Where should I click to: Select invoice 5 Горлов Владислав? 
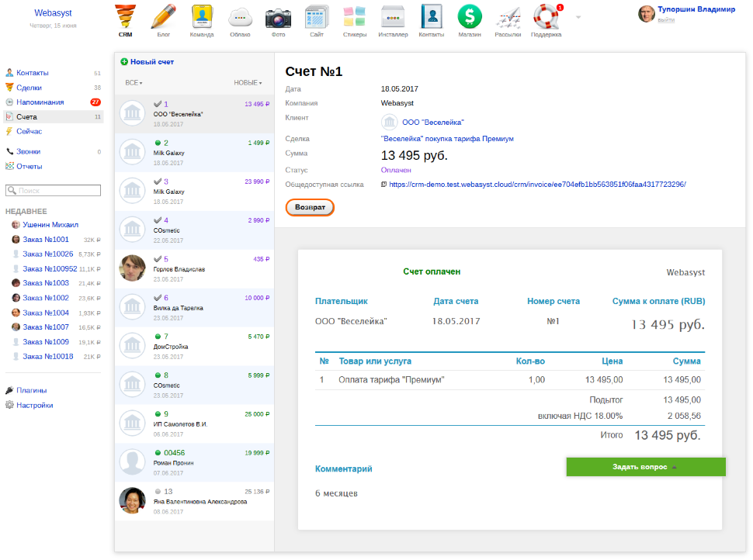click(x=195, y=268)
